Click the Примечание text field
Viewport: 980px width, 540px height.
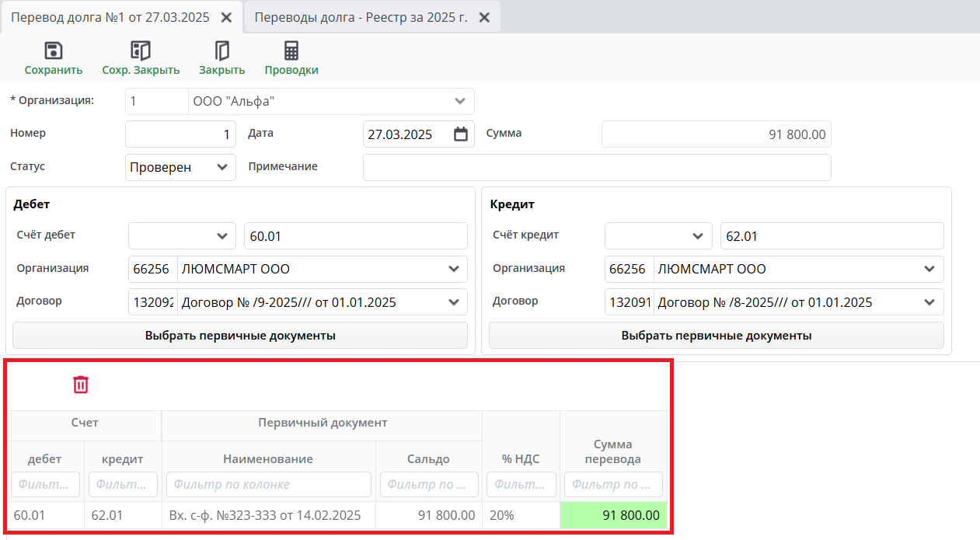[x=596, y=167]
